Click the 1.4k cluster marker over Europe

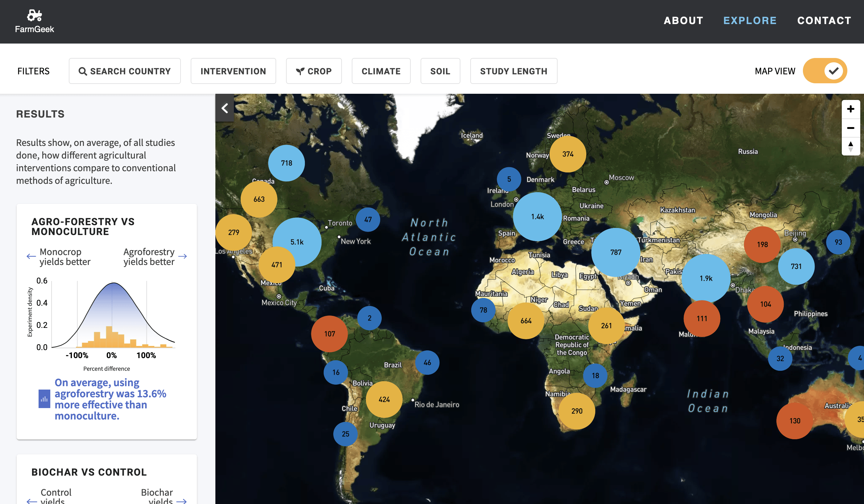[537, 216]
